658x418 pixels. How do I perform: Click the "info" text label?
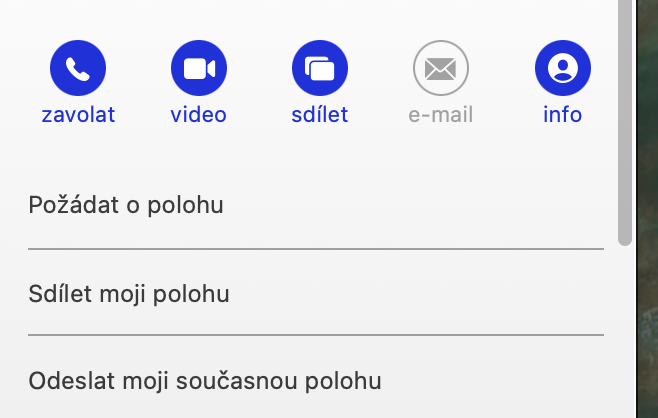point(563,115)
